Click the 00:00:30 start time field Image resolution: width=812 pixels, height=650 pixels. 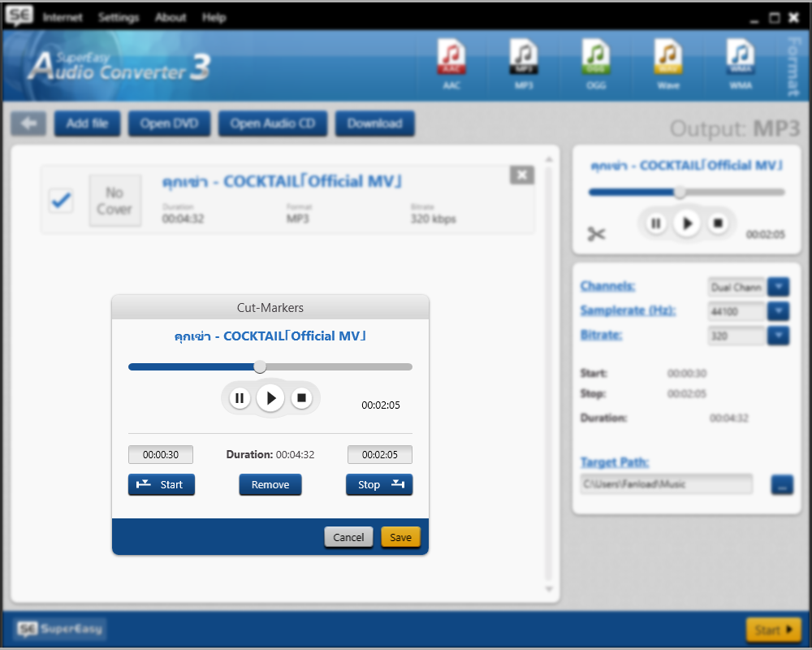coord(161,454)
